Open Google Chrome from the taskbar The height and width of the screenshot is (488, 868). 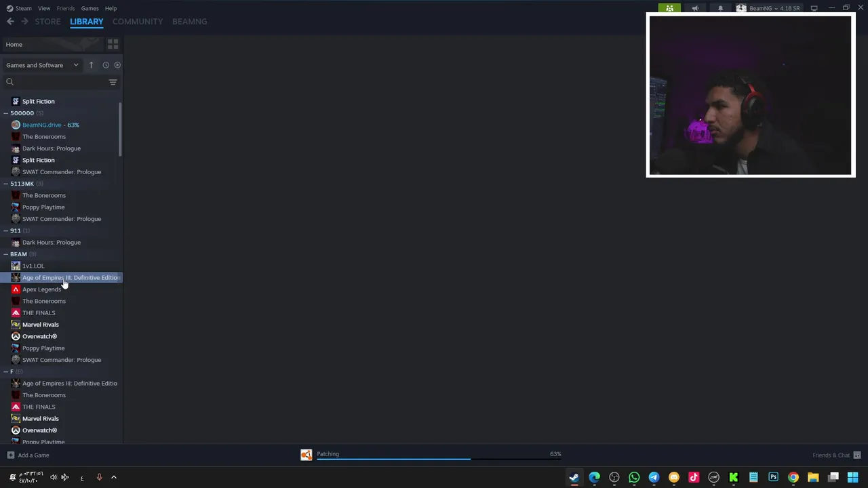(x=793, y=477)
